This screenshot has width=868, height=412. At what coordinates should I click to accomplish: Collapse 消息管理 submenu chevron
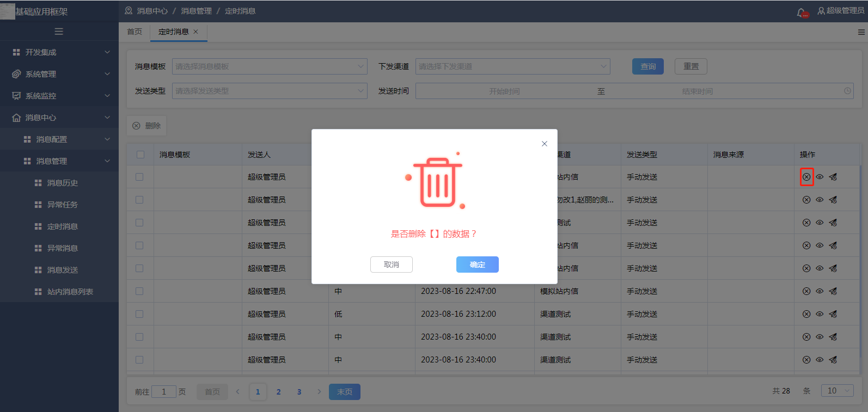tap(107, 161)
